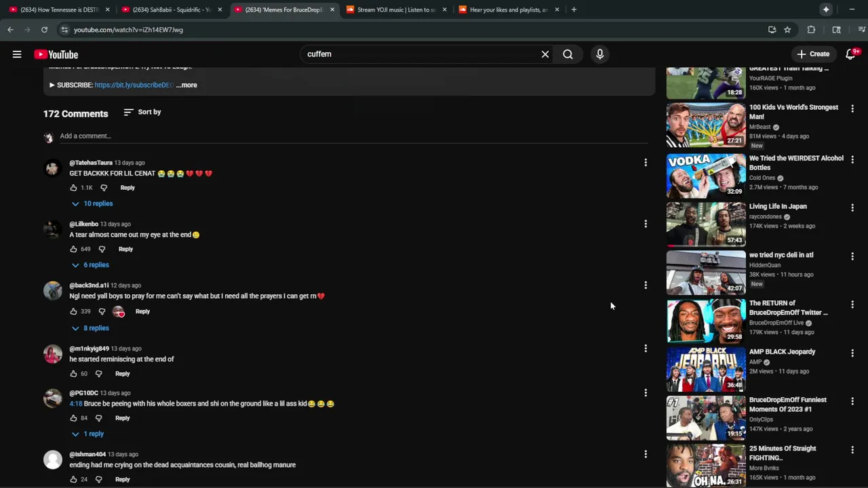This screenshot has height=488, width=868.
Task: Open we tried nyc deli thumbnail
Action: pos(706,272)
